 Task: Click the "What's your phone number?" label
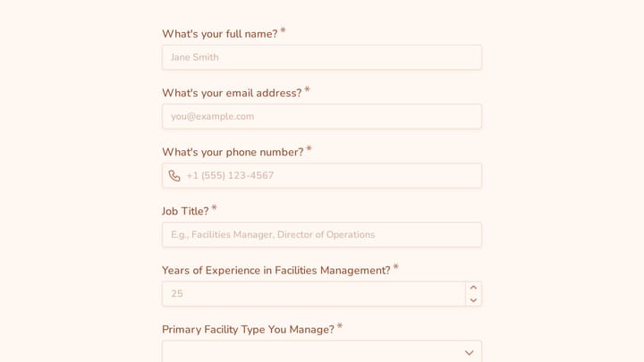[233, 152]
